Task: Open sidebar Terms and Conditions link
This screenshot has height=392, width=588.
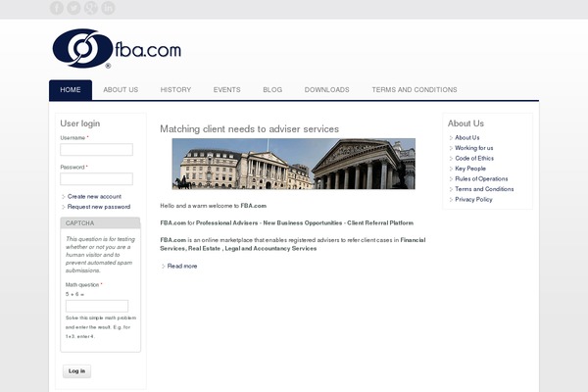Action: pyautogui.click(x=484, y=189)
